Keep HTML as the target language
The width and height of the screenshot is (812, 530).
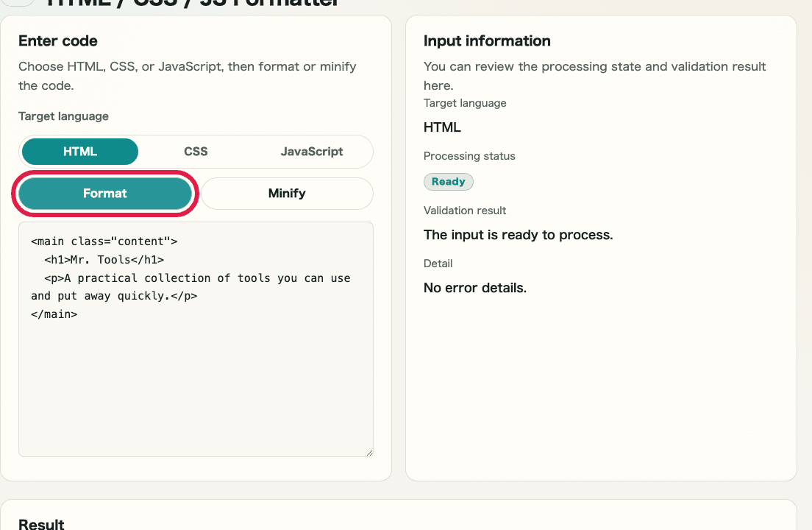click(79, 151)
